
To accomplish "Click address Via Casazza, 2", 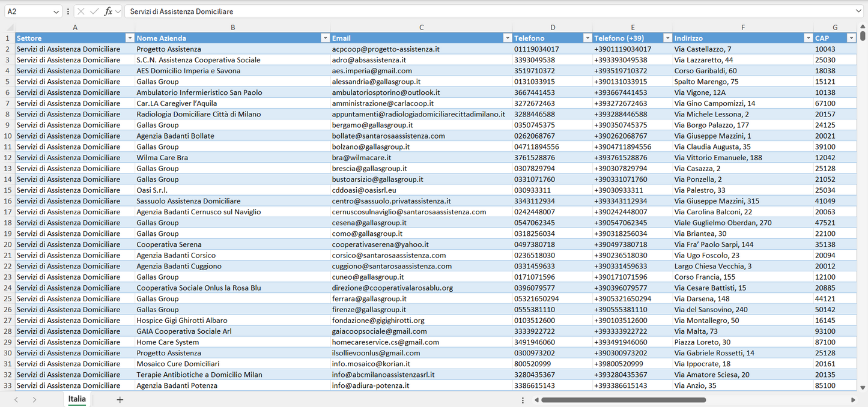I will [x=743, y=169].
